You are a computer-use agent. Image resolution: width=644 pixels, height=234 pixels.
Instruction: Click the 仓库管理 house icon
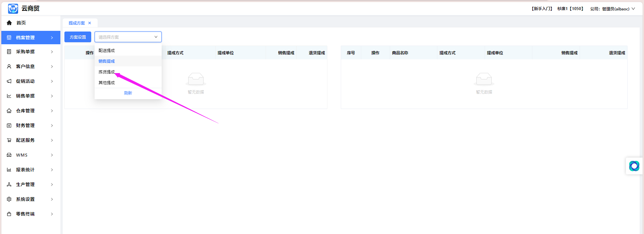[x=9, y=111]
